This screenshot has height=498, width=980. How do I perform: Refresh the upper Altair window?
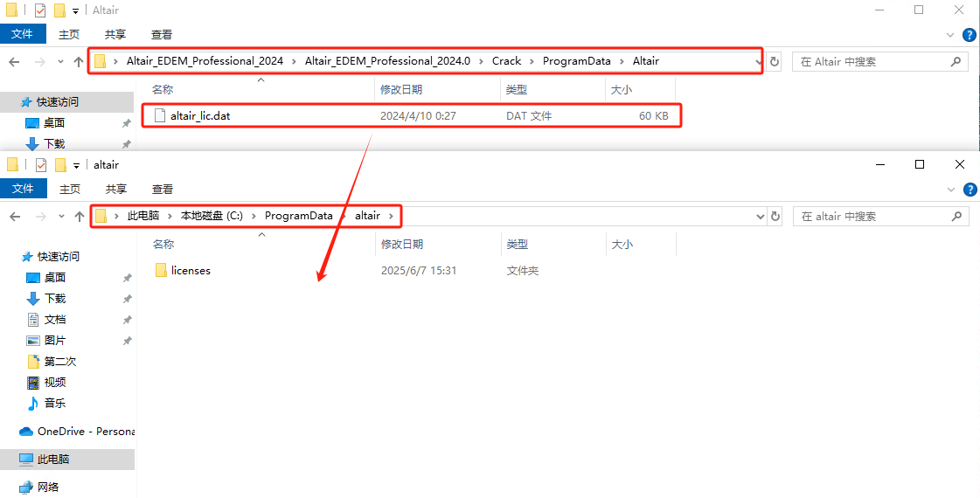775,61
